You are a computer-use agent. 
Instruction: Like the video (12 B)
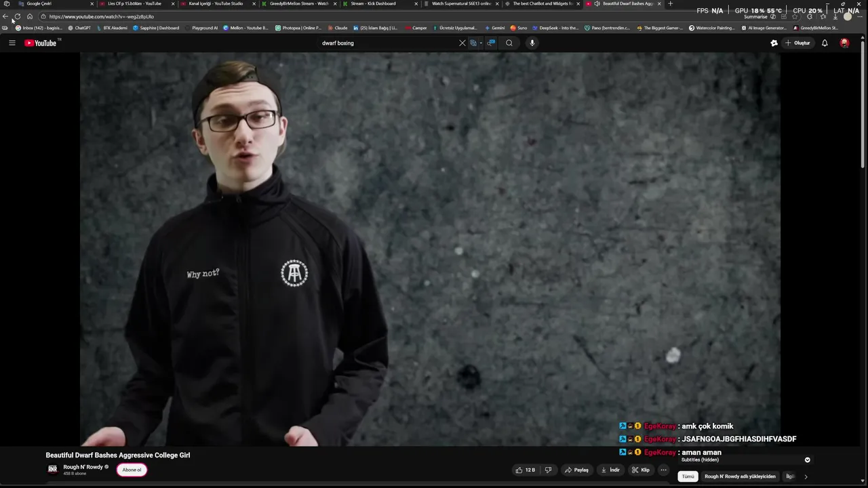coord(526,470)
